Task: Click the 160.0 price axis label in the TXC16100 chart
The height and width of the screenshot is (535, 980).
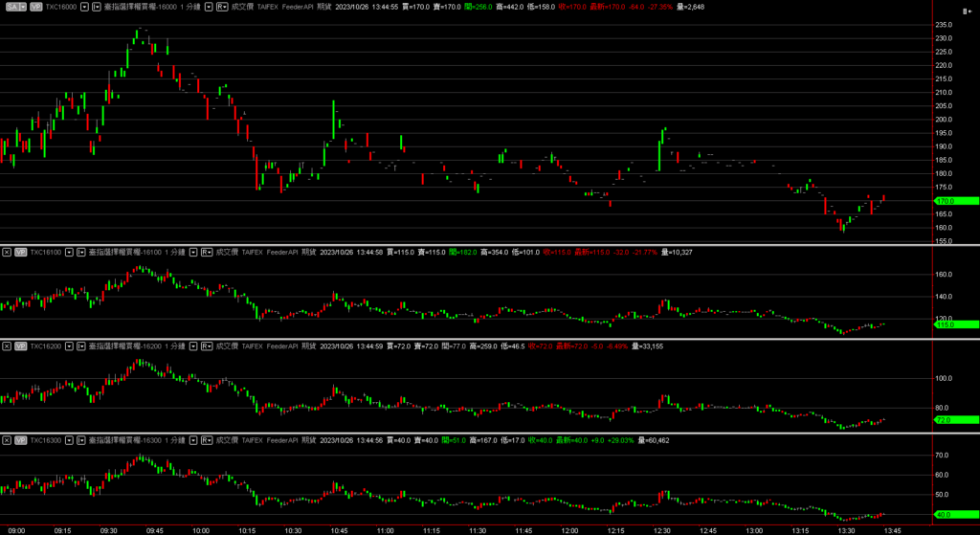Action: tap(945, 274)
